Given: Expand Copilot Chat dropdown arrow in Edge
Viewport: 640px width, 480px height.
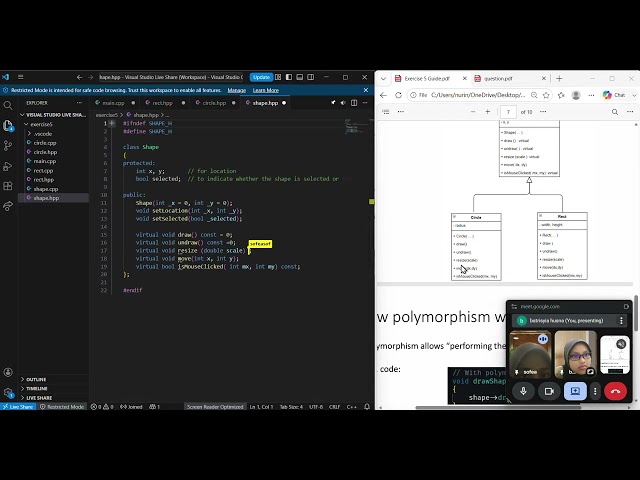Looking at the screenshot, I should click(634, 95).
